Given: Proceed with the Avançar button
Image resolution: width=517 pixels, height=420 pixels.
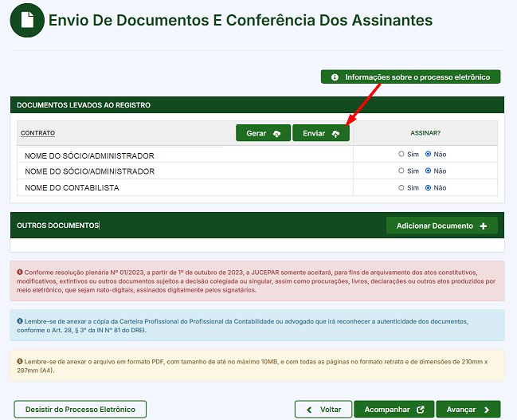Looking at the screenshot, I should (468, 410).
